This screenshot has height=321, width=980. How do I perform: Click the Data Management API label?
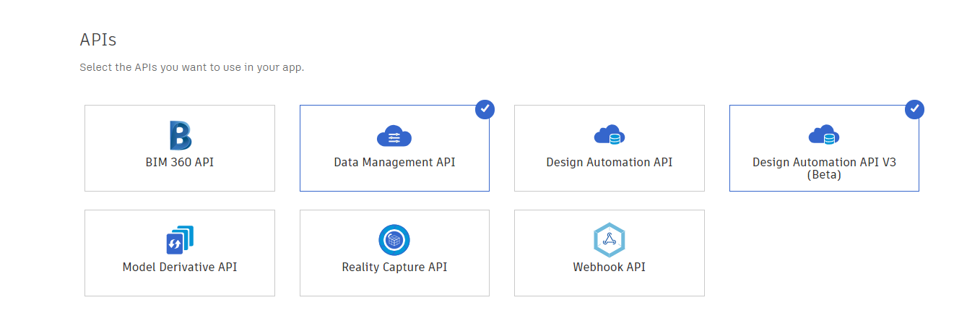click(x=394, y=162)
